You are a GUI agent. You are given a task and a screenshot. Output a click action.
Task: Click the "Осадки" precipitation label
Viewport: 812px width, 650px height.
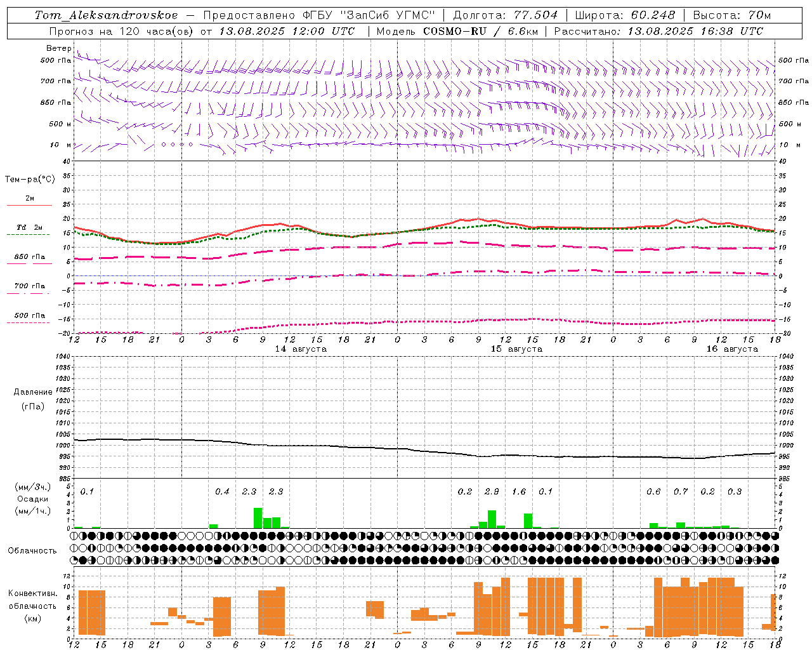coord(32,499)
